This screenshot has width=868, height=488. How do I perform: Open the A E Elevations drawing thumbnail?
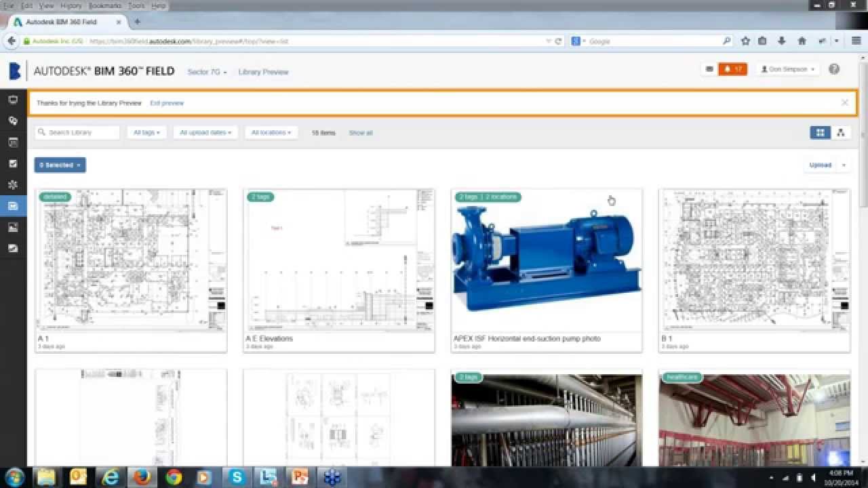click(339, 260)
